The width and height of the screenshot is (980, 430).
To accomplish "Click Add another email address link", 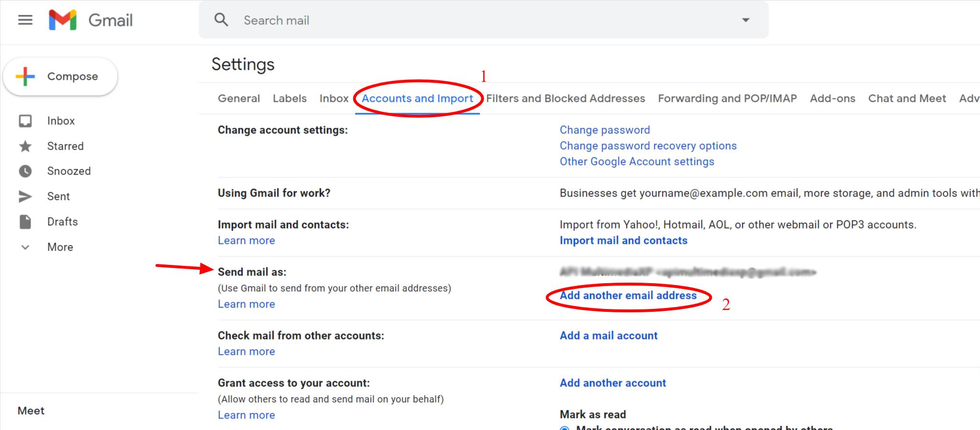I will (x=628, y=296).
